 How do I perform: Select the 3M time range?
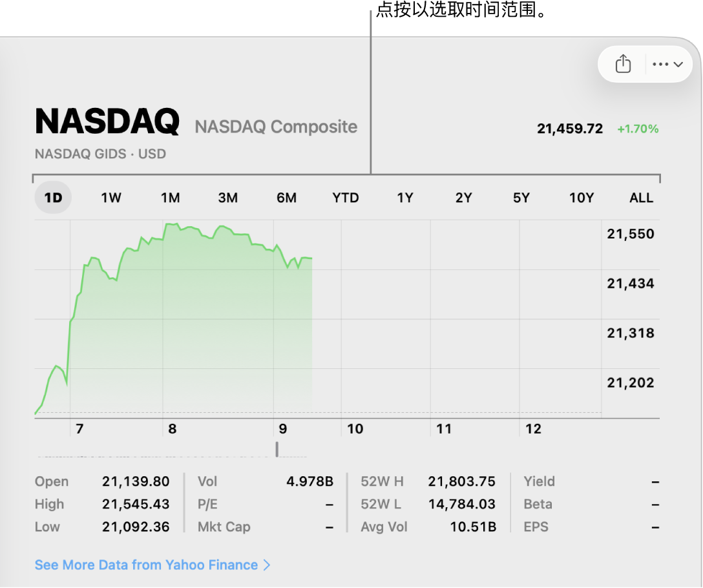[228, 198]
